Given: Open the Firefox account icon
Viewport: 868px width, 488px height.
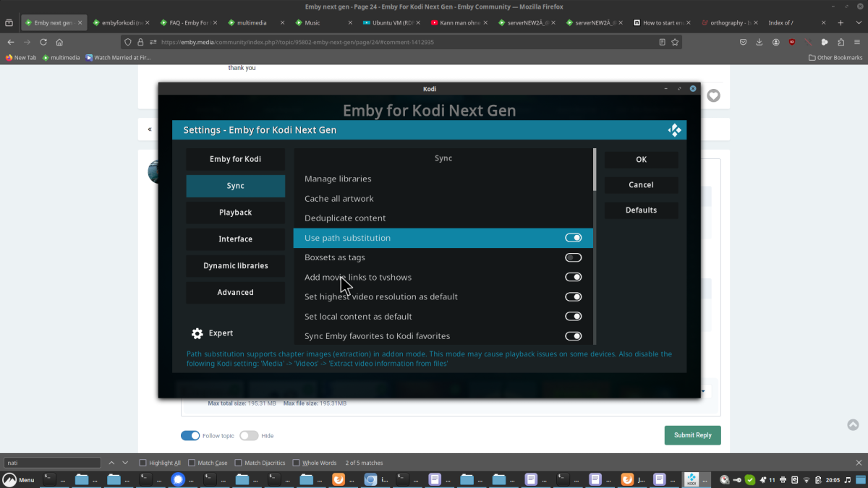Looking at the screenshot, I should (x=776, y=42).
